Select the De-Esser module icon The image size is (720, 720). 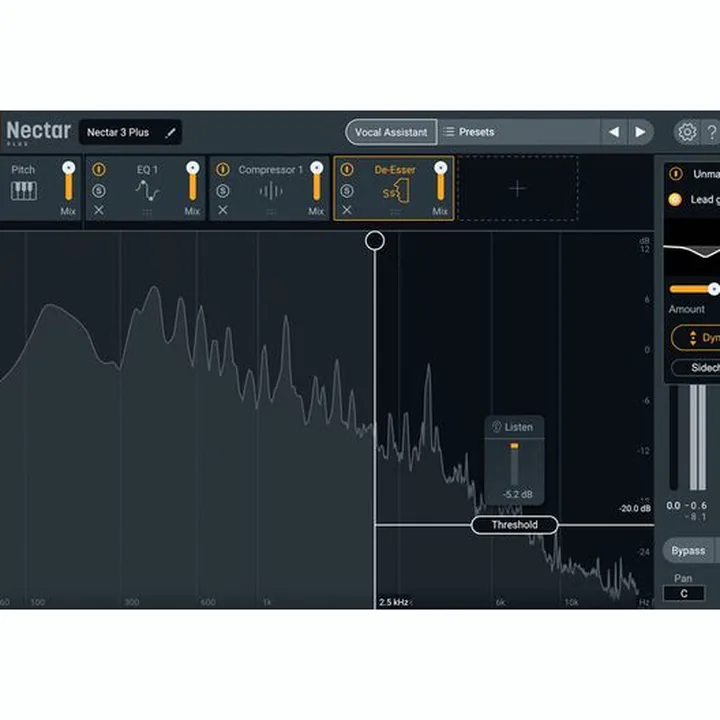pyautogui.click(x=395, y=192)
